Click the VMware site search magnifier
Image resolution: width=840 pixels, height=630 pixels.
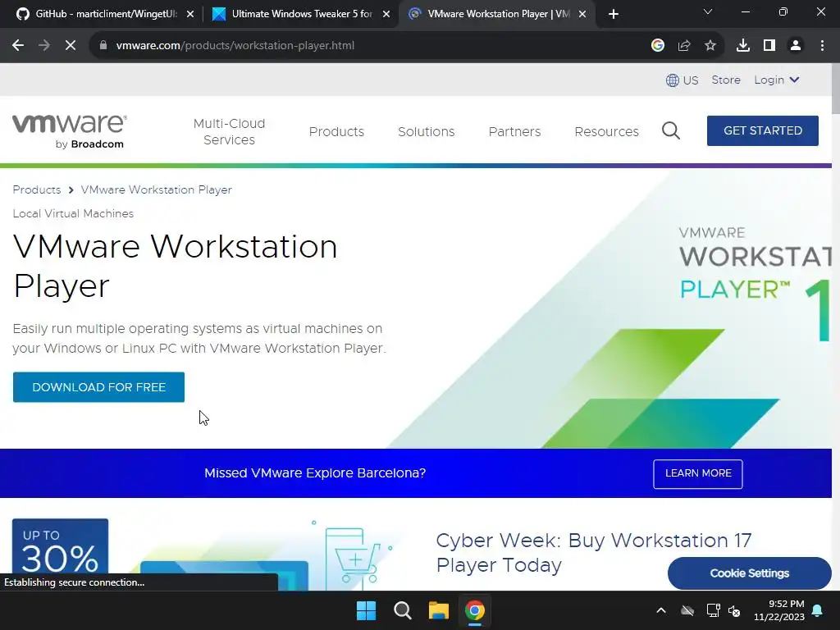671,130
